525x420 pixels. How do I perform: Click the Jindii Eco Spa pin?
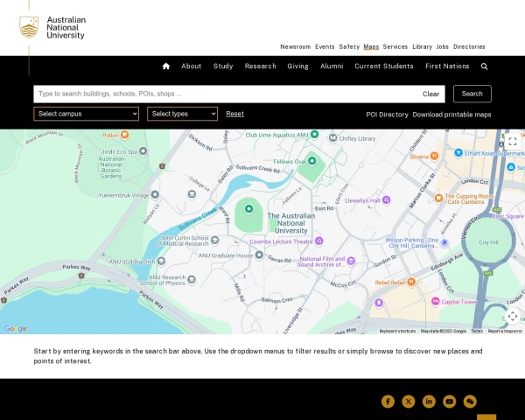[143, 151]
